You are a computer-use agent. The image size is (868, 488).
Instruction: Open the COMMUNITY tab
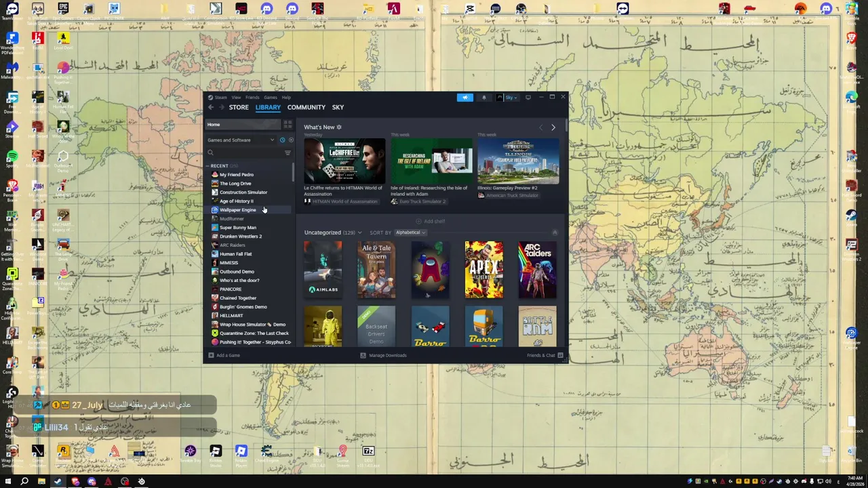[306, 107]
